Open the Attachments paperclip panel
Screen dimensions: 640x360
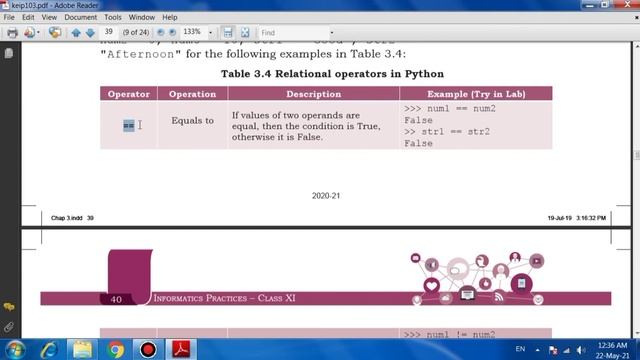pyautogui.click(x=9, y=327)
